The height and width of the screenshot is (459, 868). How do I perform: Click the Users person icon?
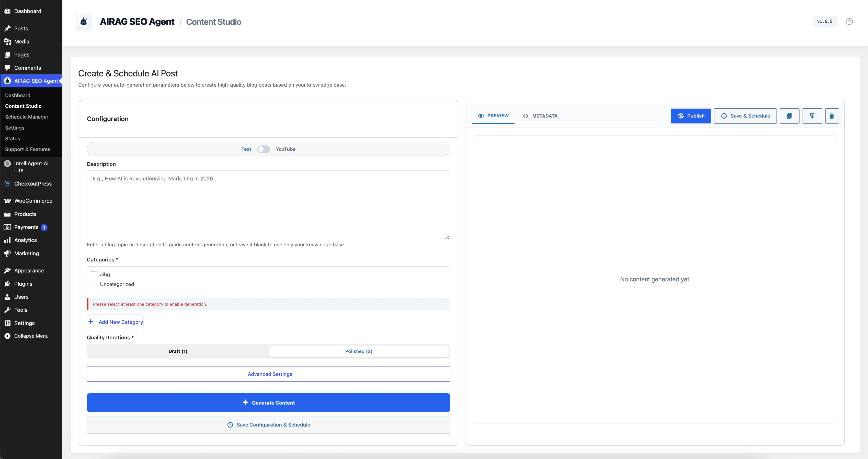tap(7, 297)
